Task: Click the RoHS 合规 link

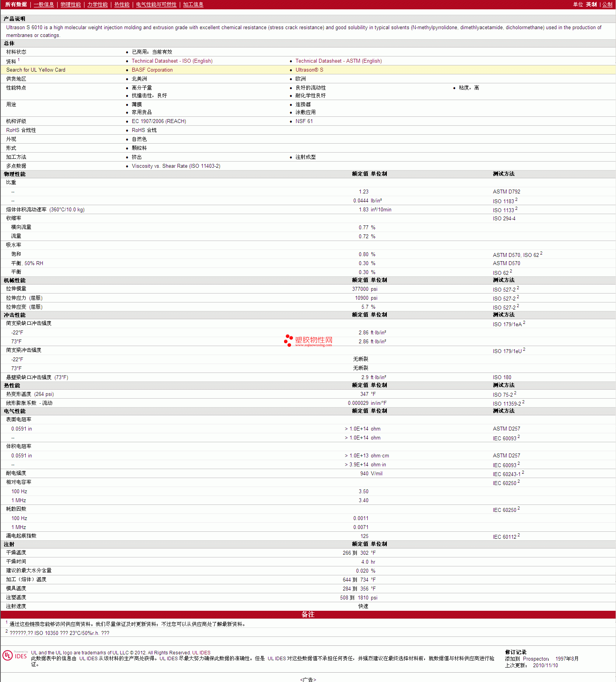Action: coord(144,130)
